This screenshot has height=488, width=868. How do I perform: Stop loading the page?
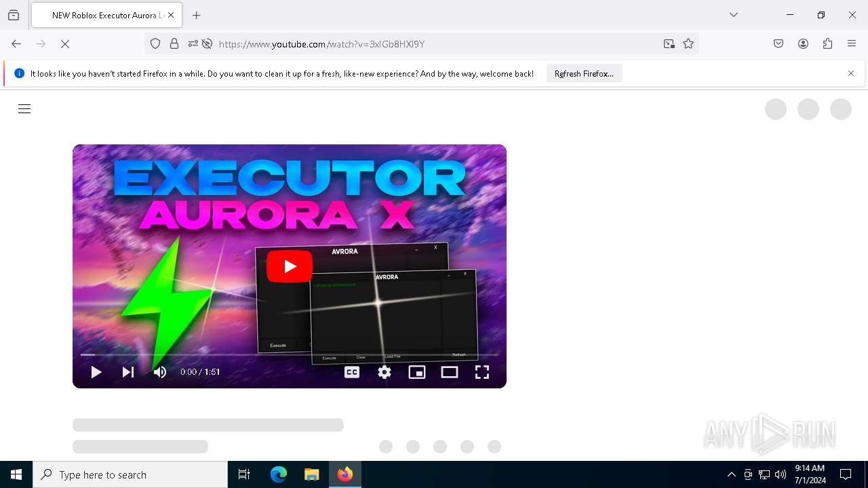pos(65,44)
